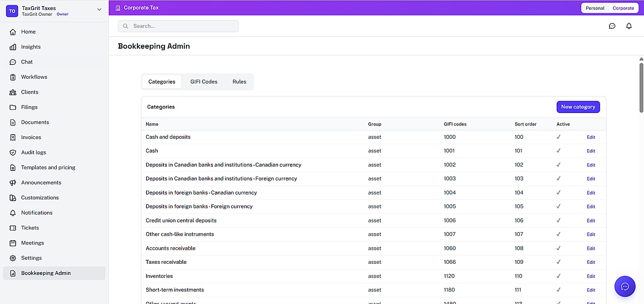The height and width of the screenshot is (304, 644).
Task: Open the Rules tab
Action: (x=239, y=82)
